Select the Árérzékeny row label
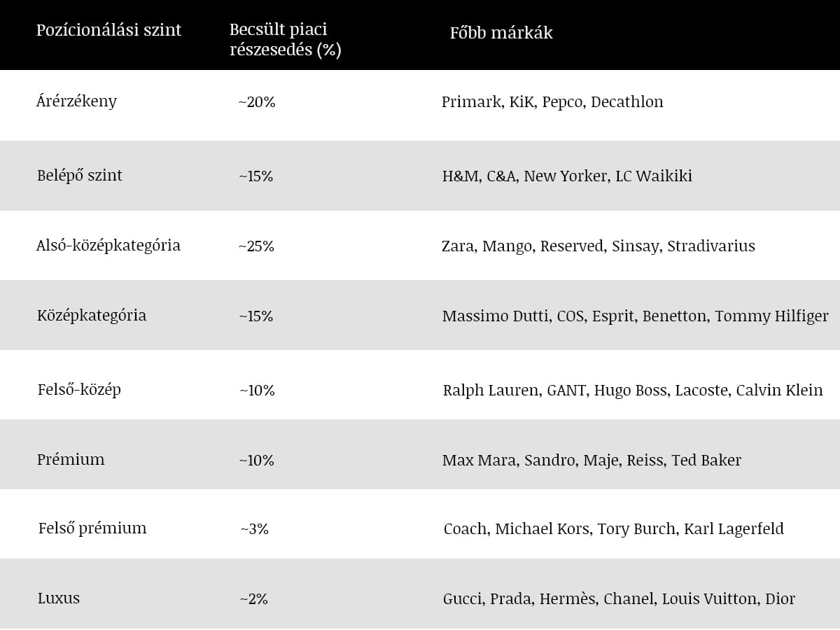 coord(76,101)
